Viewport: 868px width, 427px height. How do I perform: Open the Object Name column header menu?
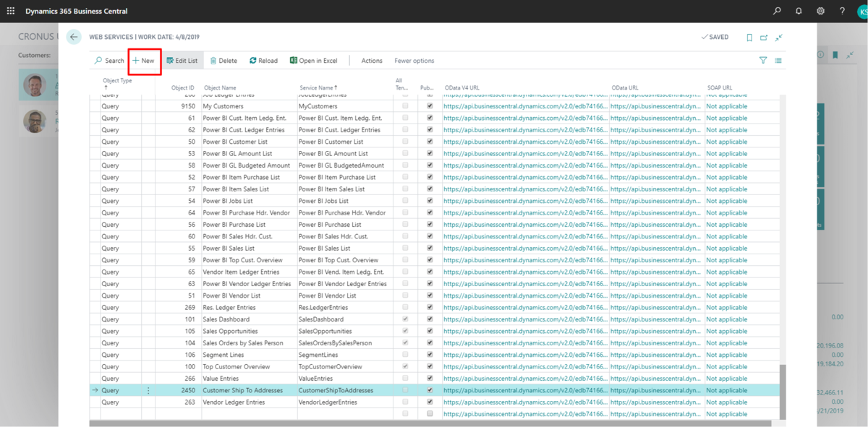(x=220, y=87)
